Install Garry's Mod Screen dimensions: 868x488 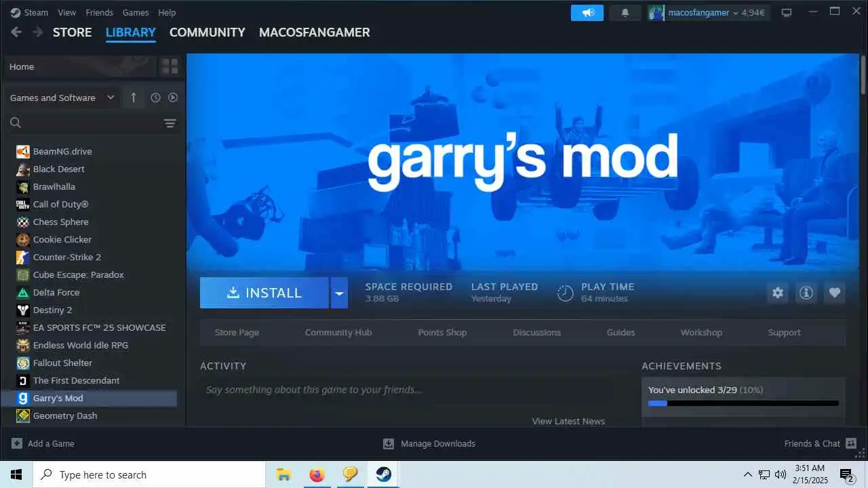264,293
